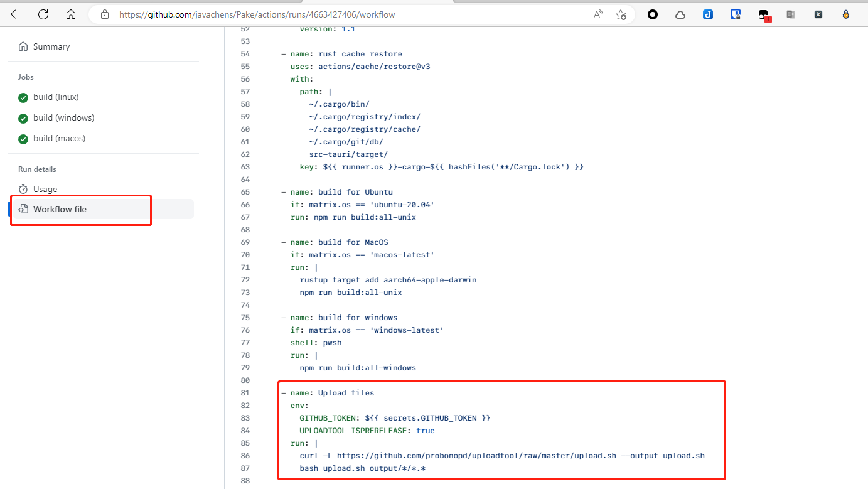Viewport: 868px width, 489px height.
Task: Open the Bitwarden shield extension icon
Action: (x=736, y=14)
